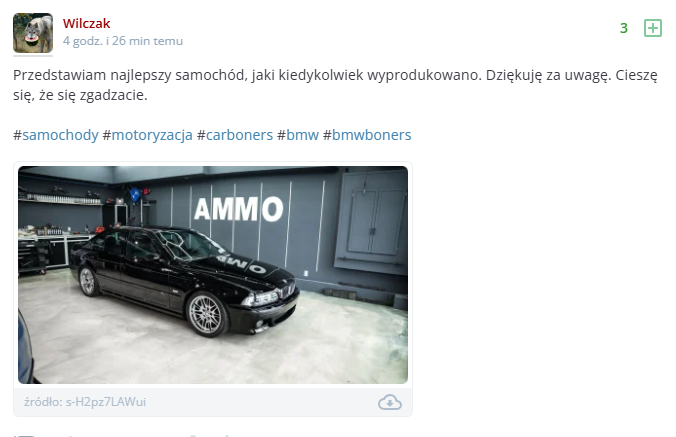Click the post text starting with Przedstawiam
Image resolution: width=676 pixels, height=437 pixels.
335,85
